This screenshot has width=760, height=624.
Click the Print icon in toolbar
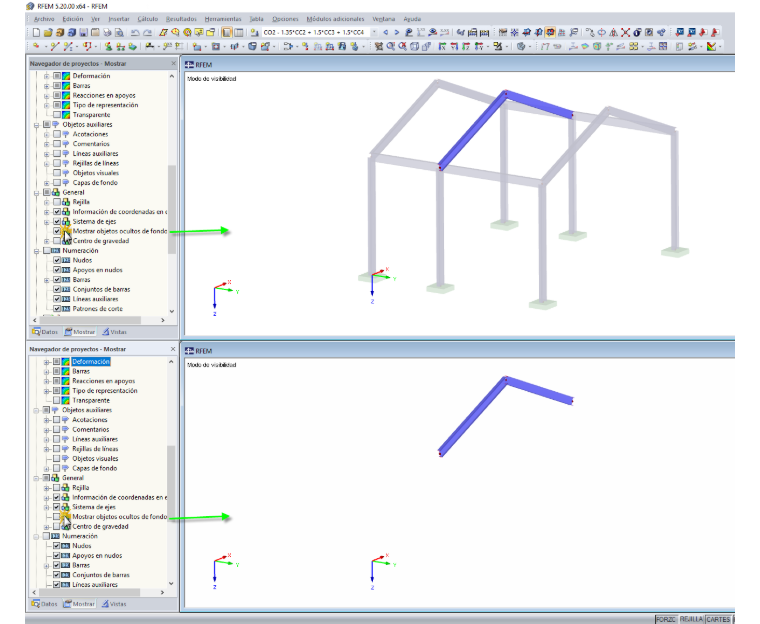point(107,32)
